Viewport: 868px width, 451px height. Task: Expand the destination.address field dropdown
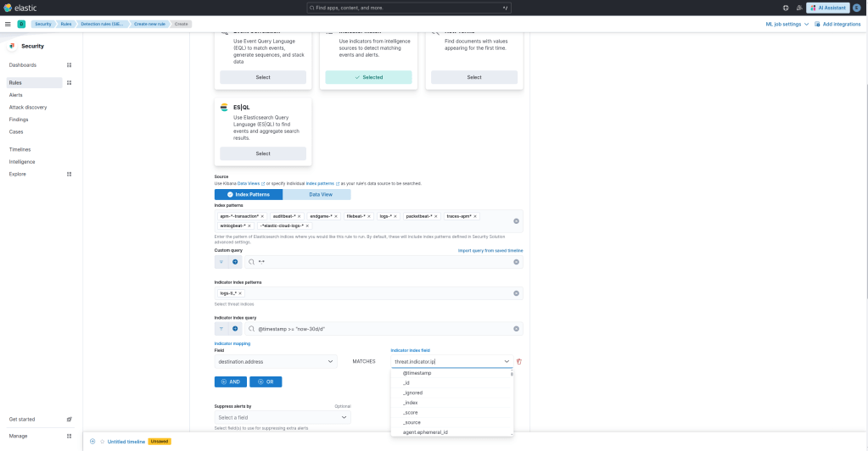pos(331,362)
